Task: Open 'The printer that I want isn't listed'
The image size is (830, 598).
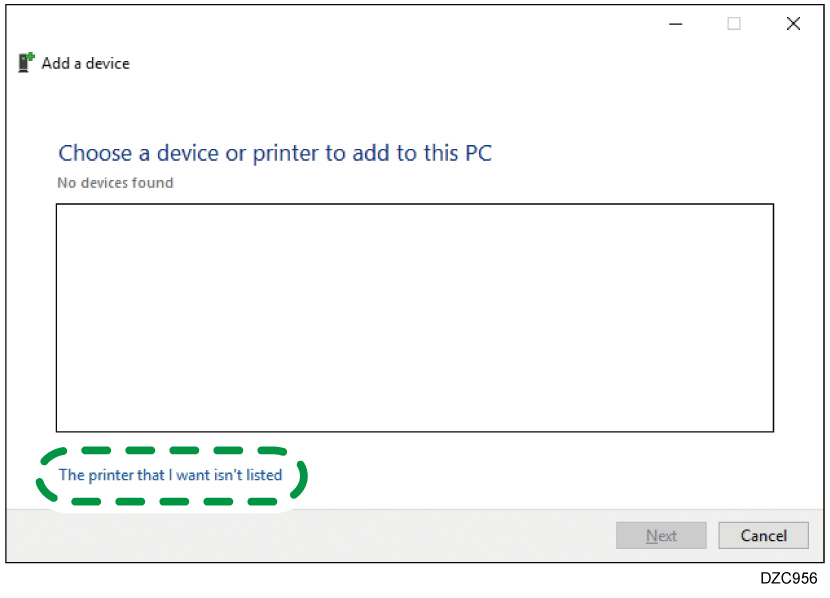Action: pyautogui.click(x=170, y=475)
